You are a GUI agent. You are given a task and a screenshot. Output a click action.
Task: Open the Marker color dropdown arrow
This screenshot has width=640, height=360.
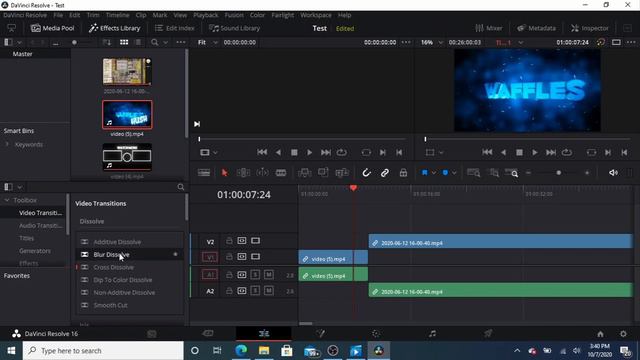[x=454, y=173]
